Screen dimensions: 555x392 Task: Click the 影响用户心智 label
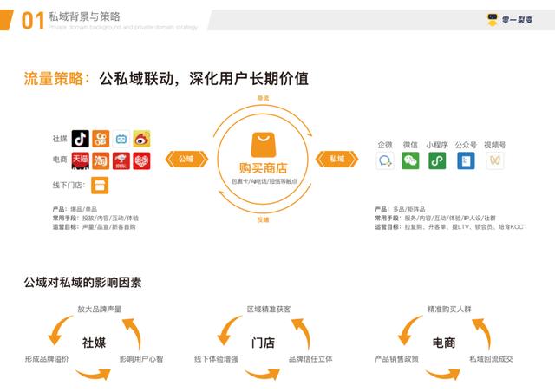click(141, 359)
